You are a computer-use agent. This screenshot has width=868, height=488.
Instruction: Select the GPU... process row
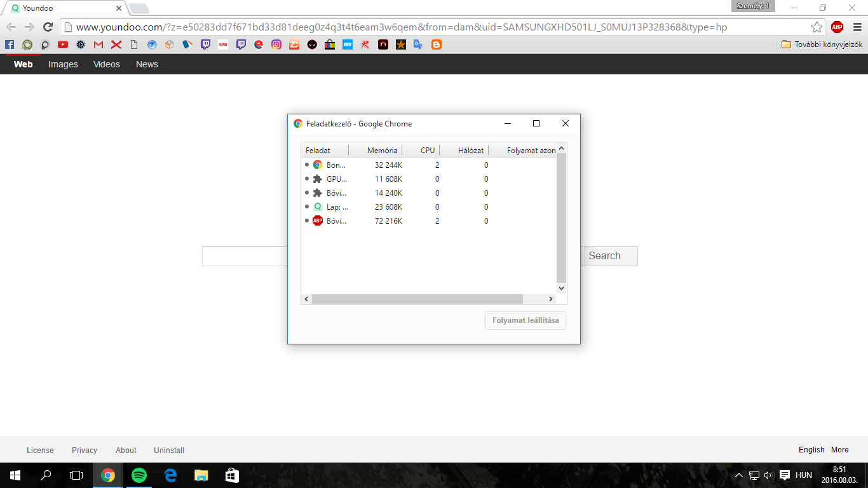pyautogui.click(x=429, y=179)
